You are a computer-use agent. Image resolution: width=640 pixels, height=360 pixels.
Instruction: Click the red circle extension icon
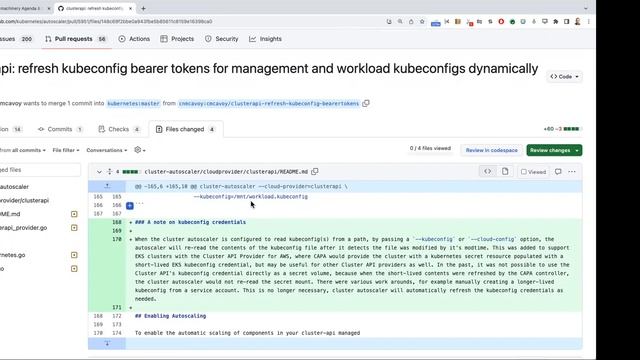(501, 22)
